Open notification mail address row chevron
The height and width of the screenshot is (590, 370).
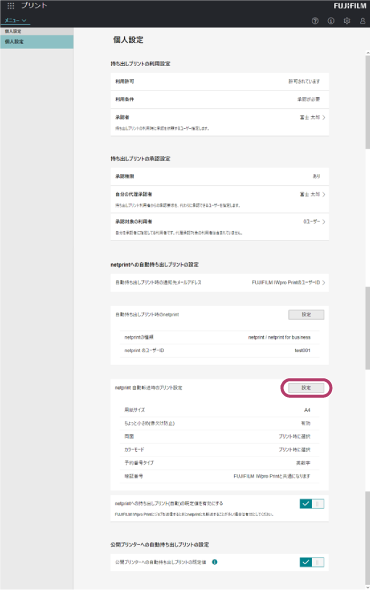[x=324, y=282]
